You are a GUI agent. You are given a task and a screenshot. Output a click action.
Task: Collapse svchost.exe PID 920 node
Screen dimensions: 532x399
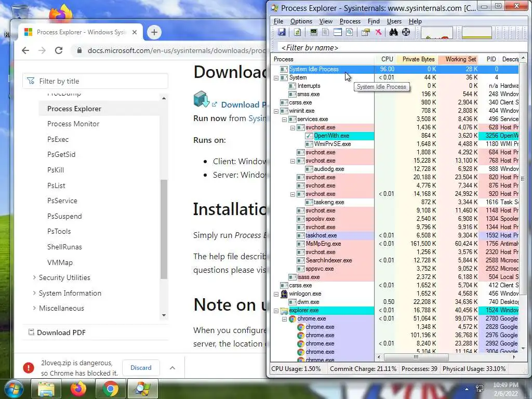pos(293,194)
